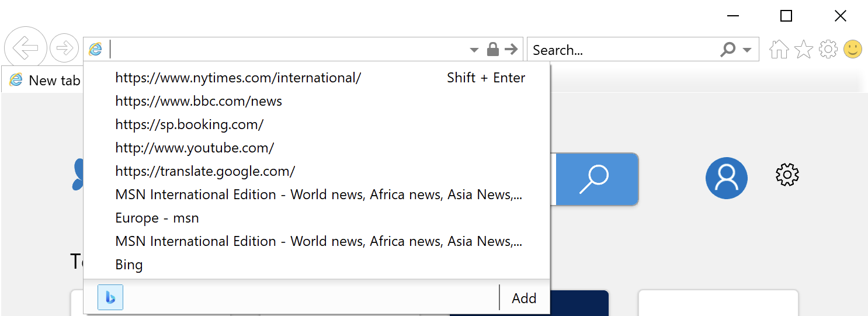Open the page settings gear icon

pos(787,175)
